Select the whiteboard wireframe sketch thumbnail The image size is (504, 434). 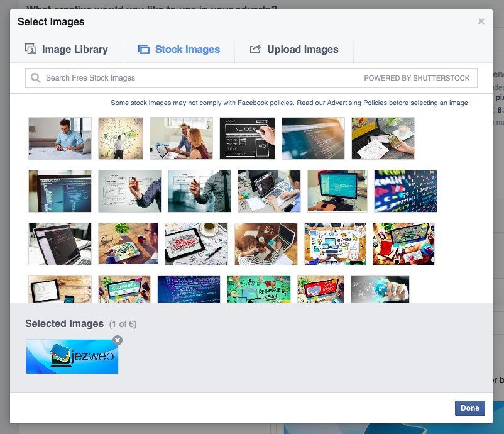click(x=247, y=137)
